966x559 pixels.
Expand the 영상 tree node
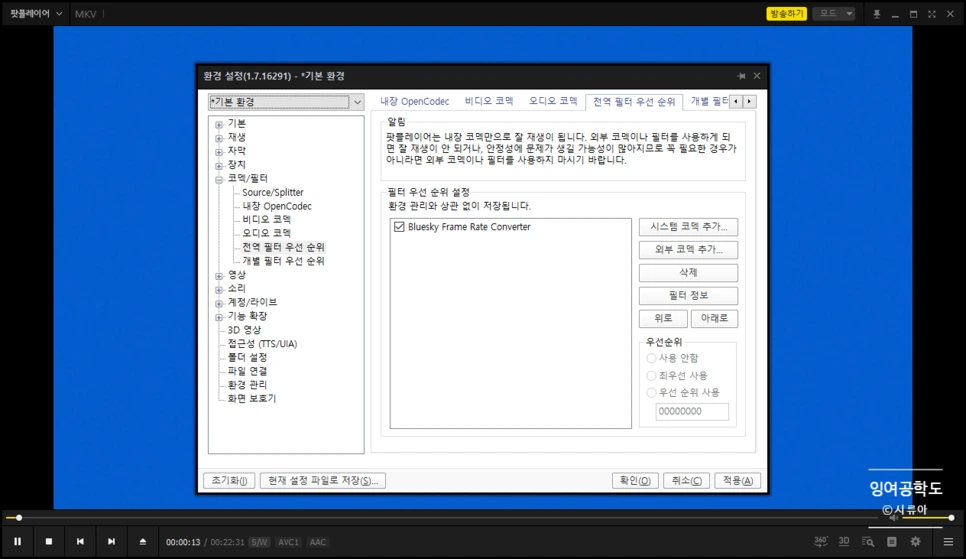tap(219, 275)
